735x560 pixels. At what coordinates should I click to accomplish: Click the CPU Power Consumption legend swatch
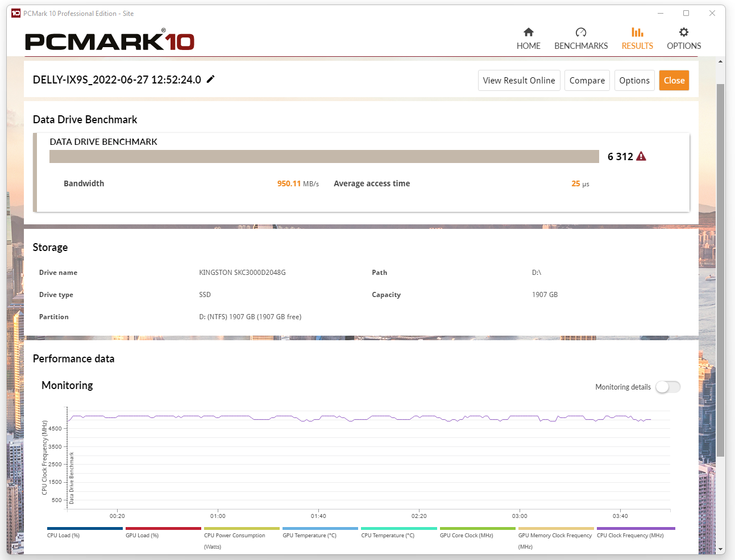[x=242, y=528]
